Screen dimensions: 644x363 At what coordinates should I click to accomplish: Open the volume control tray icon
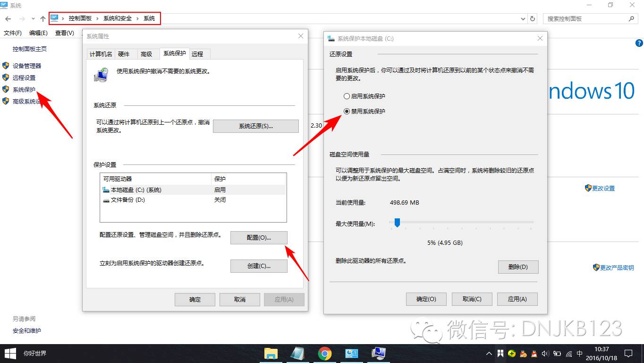[545, 354]
